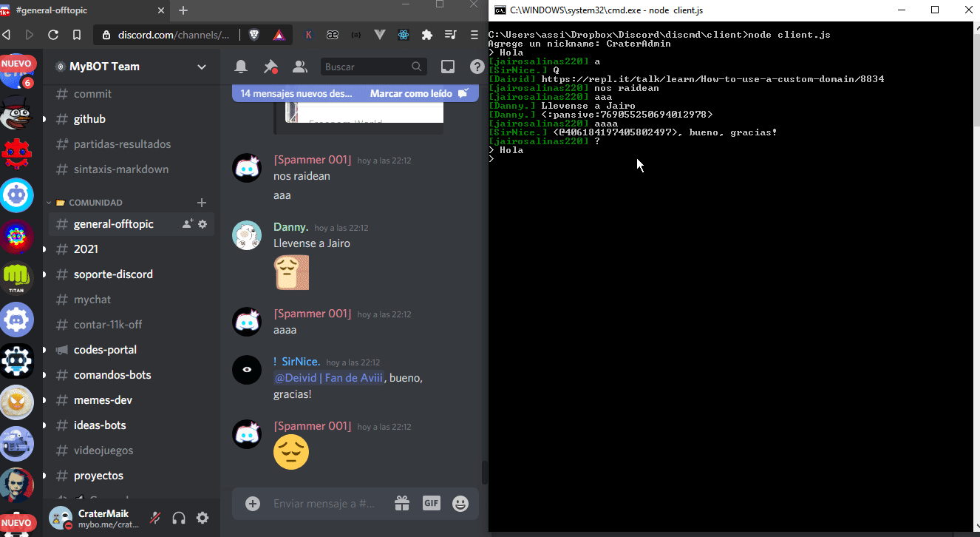Open the Discord inbox icon

coord(448,67)
